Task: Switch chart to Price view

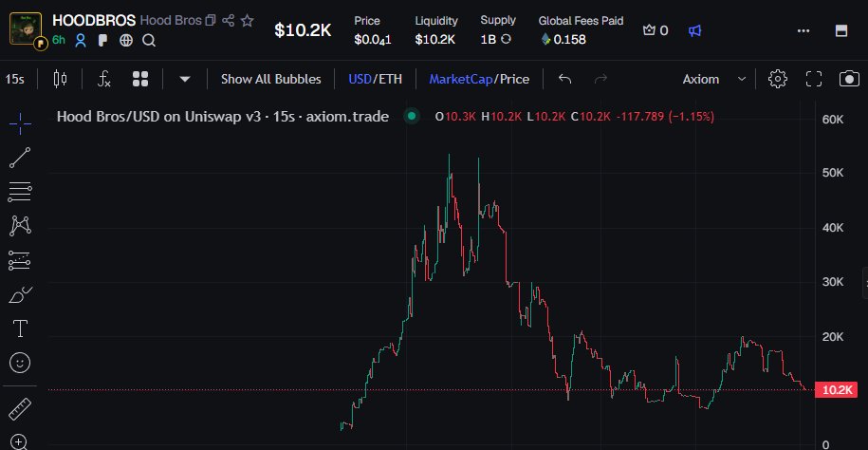Action: tap(514, 79)
